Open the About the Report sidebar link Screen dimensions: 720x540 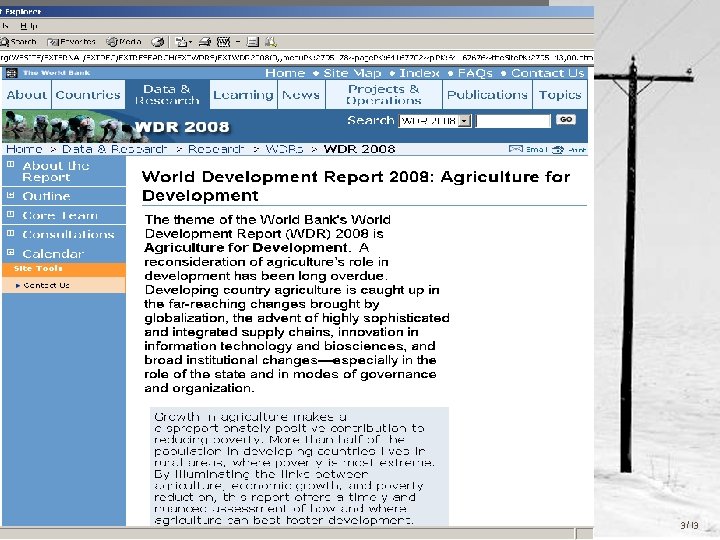click(56, 171)
